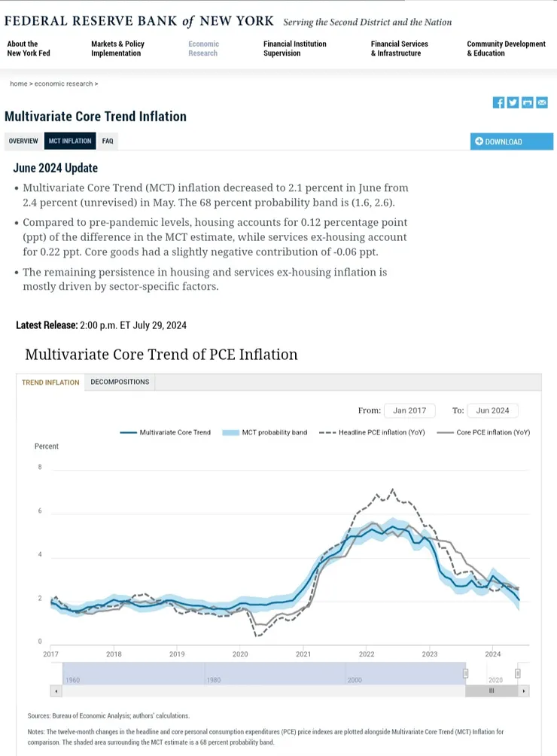
Task: Share the page on Twitter
Action: [513, 102]
